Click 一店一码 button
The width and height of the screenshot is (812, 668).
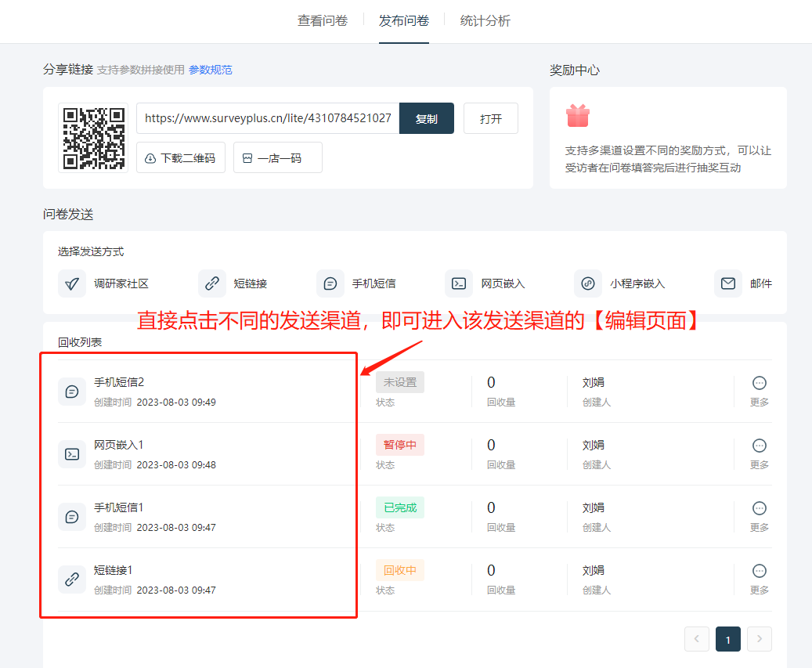[277, 157]
